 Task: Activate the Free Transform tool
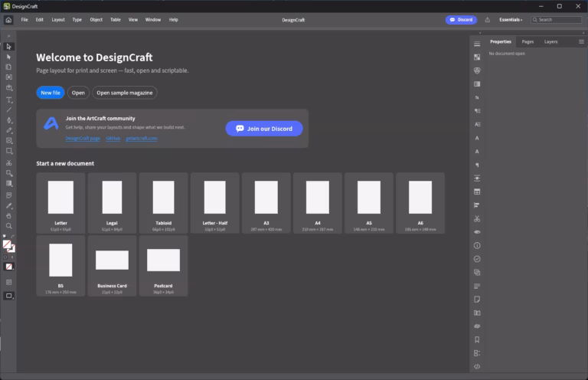pos(8,173)
